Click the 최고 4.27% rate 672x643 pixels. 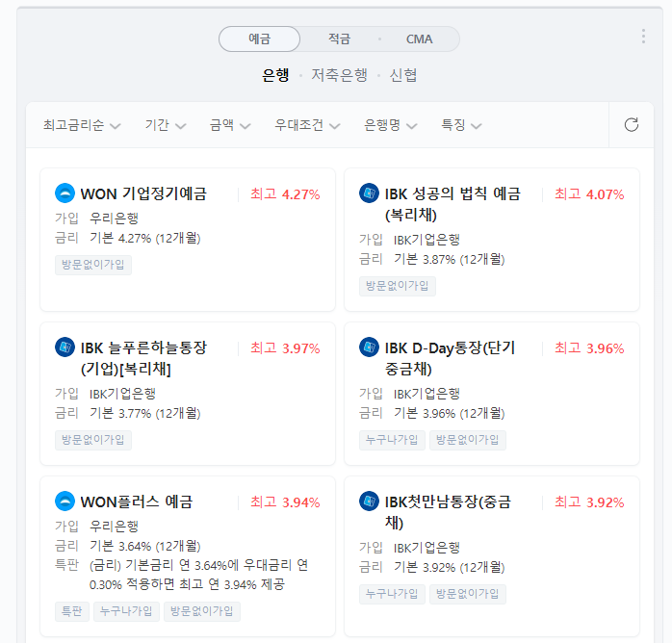pyautogui.click(x=285, y=194)
